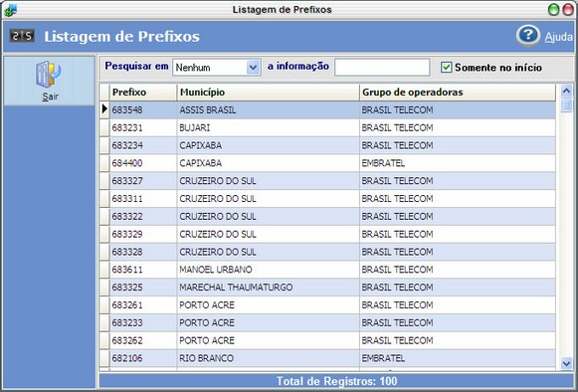
Task: Click BRASIL TELECOM in the 683611 row
Action: click(457, 270)
